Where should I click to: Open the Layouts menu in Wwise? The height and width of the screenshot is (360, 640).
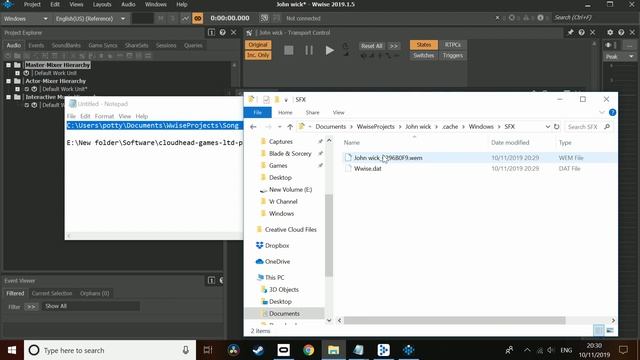pyautogui.click(x=102, y=4)
